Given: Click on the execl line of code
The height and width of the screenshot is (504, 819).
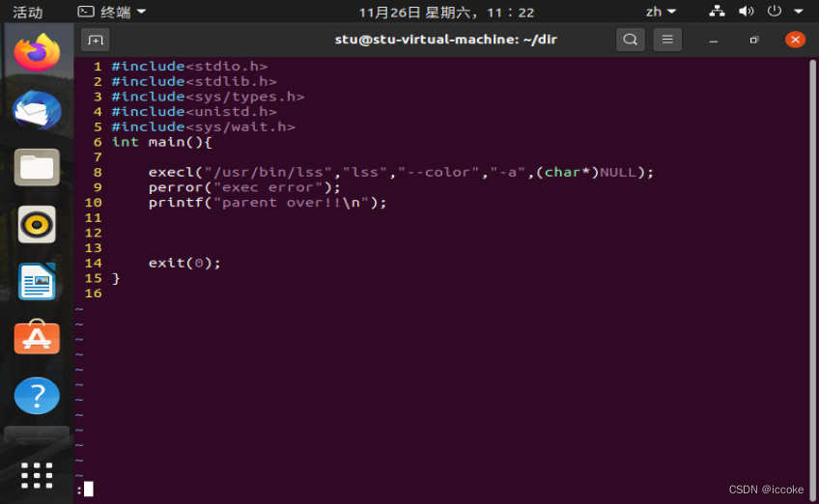Looking at the screenshot, I should [x=401, y=173].
